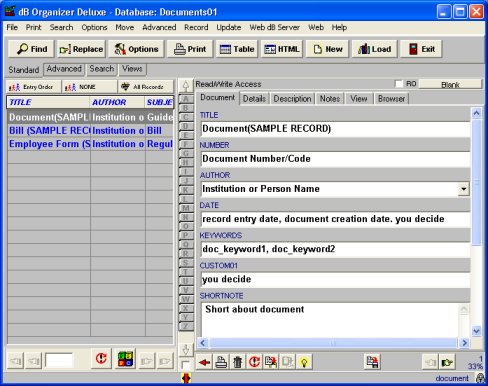
Task: Click the save record disk icon
Action: 372,362
